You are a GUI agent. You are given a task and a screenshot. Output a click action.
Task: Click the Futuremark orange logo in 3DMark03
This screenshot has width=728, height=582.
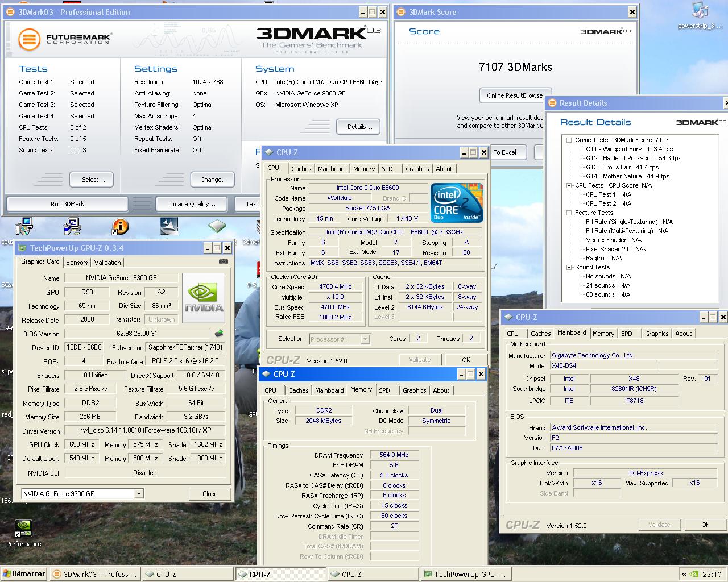(29, 39)
